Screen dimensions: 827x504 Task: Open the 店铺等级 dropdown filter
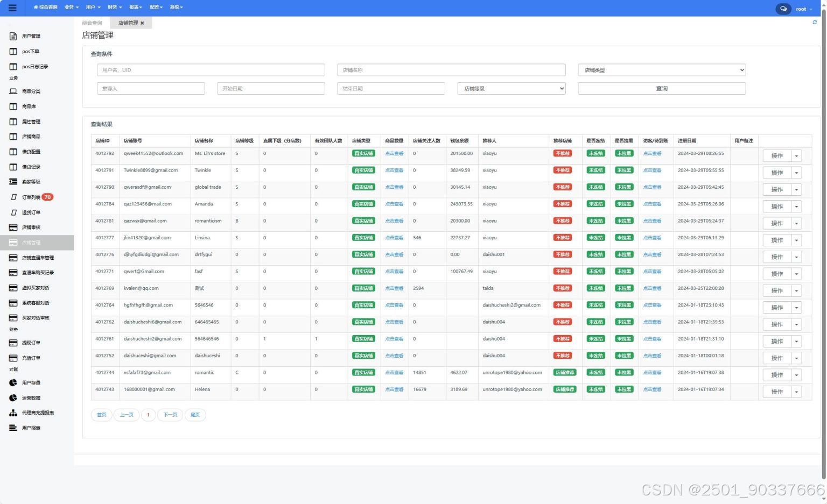pos(511,88)
